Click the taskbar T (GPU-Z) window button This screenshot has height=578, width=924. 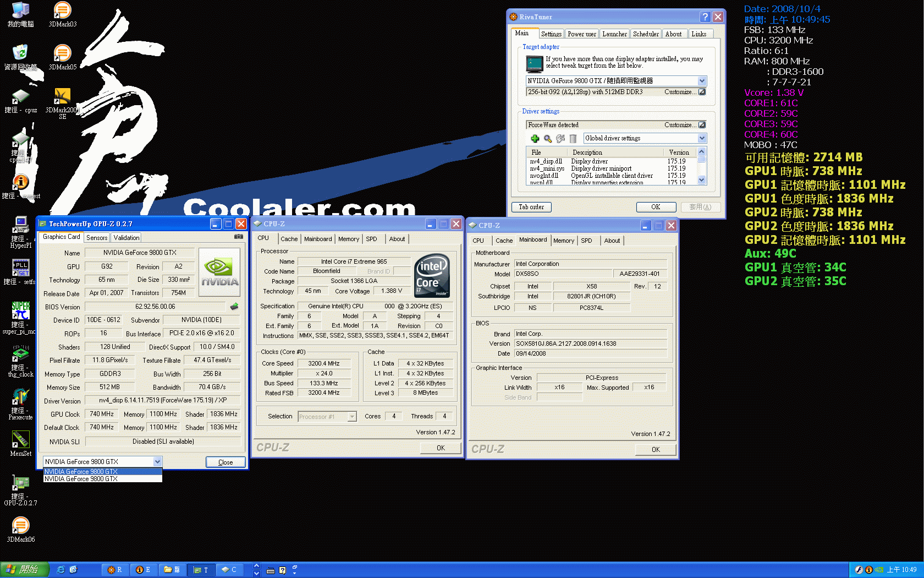201,570
